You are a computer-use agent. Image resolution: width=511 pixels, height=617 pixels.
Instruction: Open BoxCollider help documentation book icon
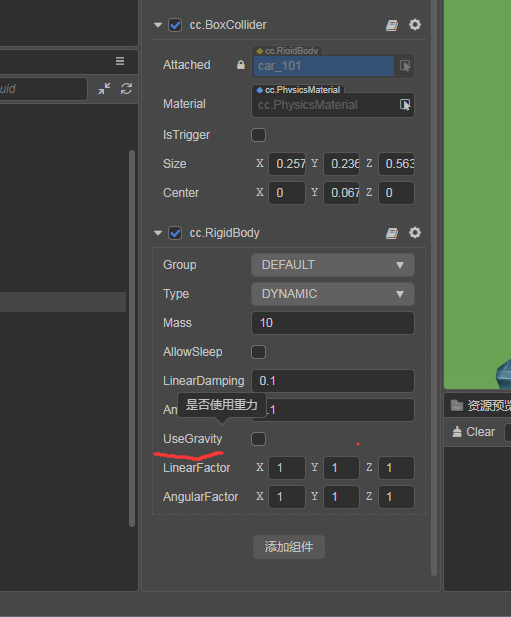pyautogui.click(x=392, y=26)
